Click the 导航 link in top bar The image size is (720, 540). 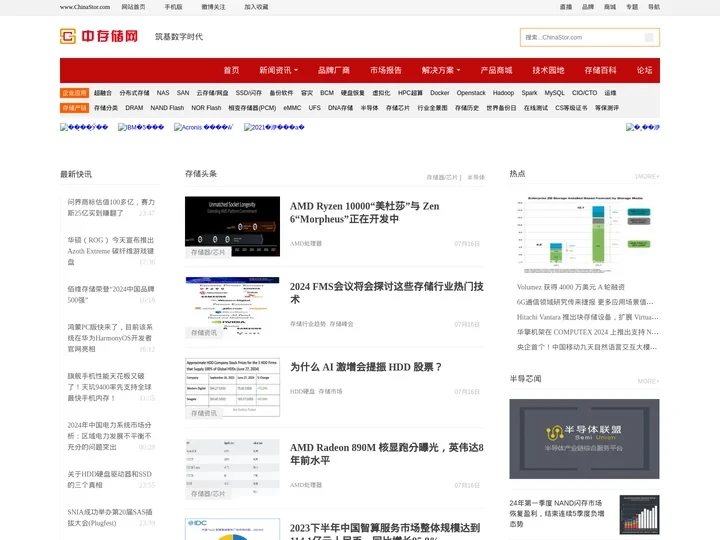pos(654,7)
